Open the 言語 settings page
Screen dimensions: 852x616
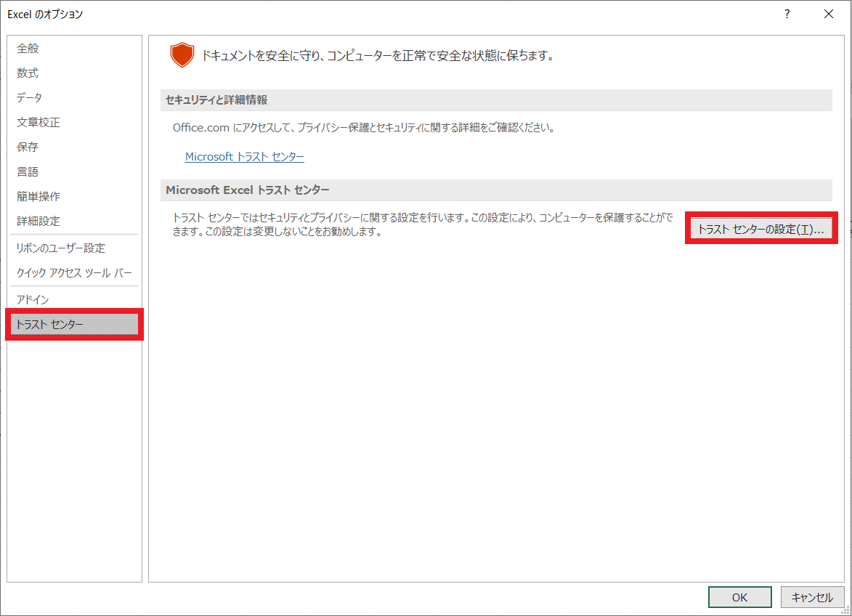(x=28, y=172)
